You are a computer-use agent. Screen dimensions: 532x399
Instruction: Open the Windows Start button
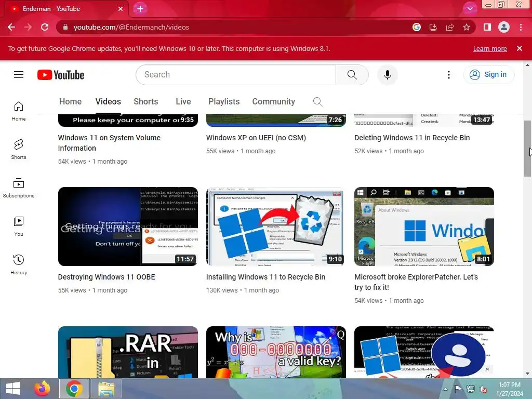point(13,389)
